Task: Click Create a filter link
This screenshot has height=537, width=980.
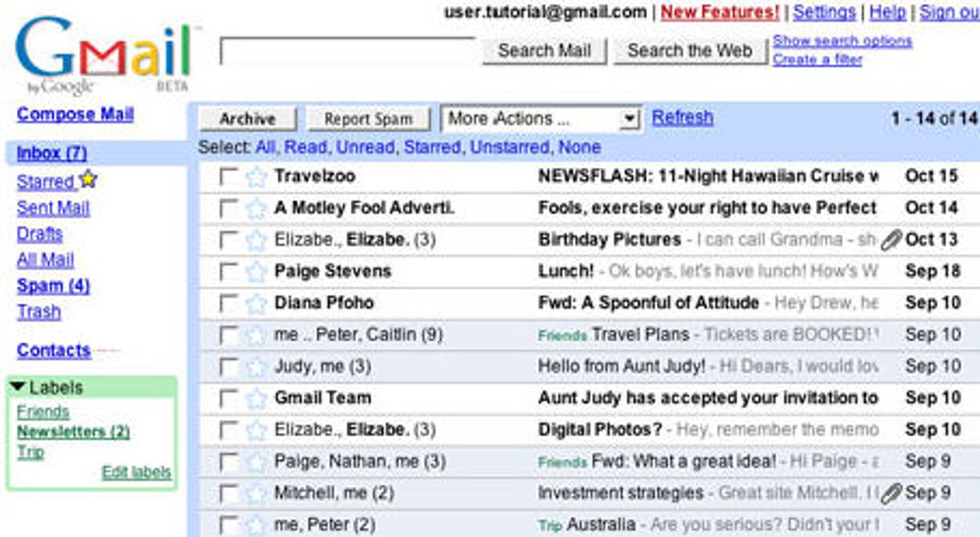Action: 817,60
